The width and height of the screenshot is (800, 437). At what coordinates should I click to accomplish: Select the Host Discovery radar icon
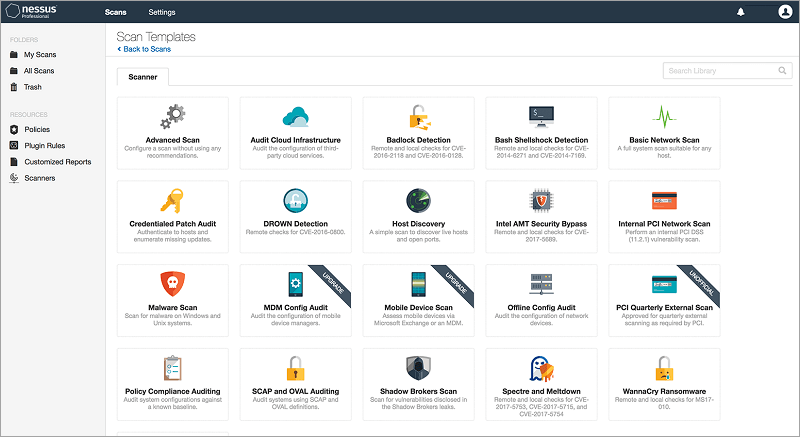tap(418, 200)
